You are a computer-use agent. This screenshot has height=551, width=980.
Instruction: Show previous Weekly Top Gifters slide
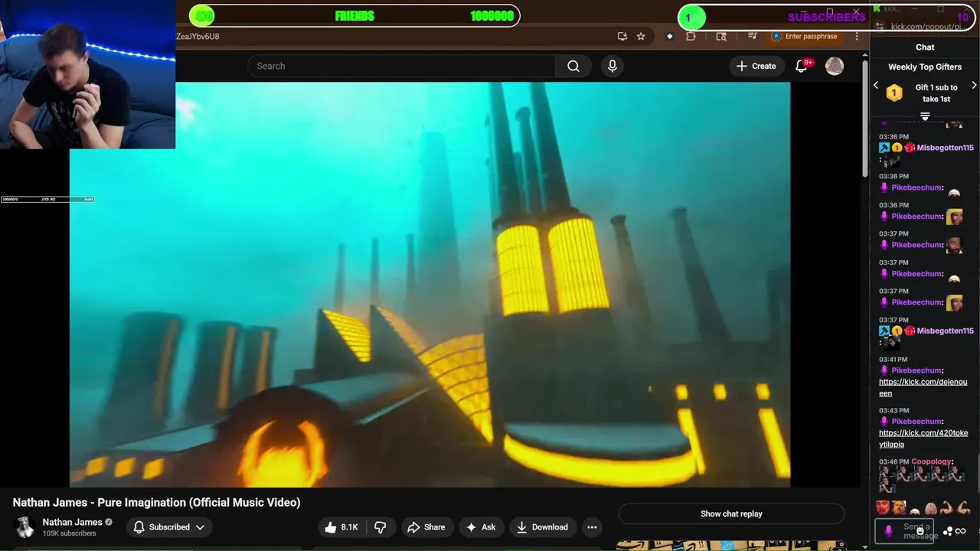pos(876,86)
